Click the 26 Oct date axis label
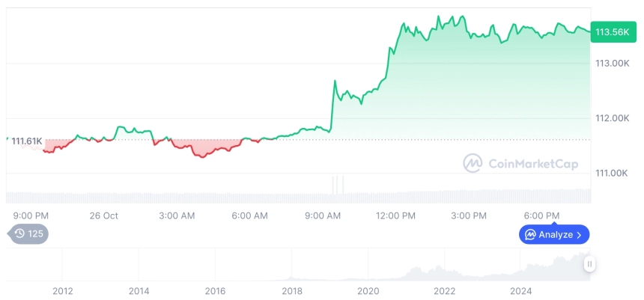 point(104,216)
